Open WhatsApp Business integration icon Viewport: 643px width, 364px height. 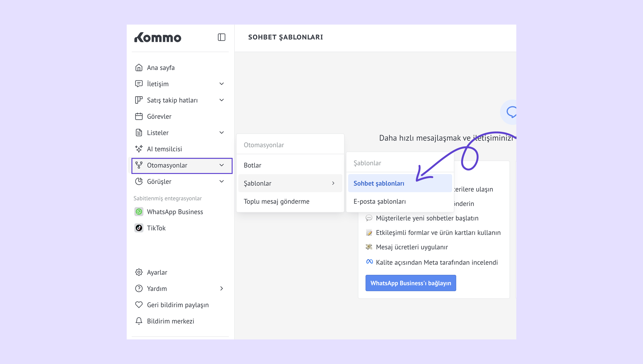point(139,212)
